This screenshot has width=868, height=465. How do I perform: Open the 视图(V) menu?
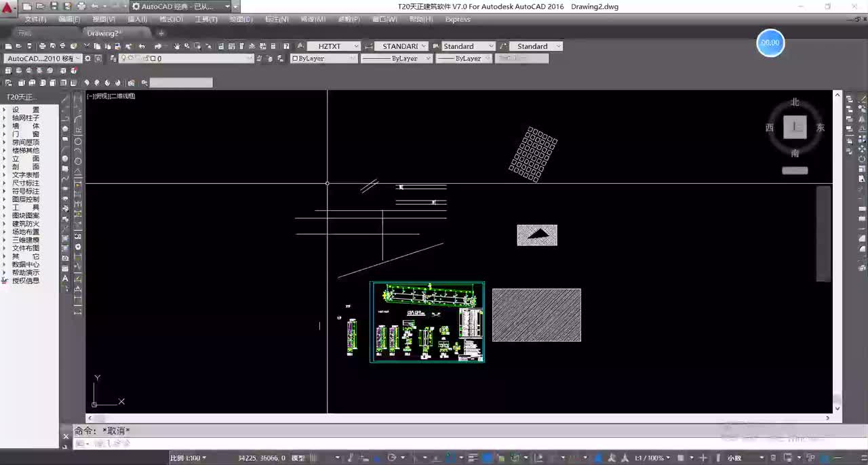click(104, 19)
